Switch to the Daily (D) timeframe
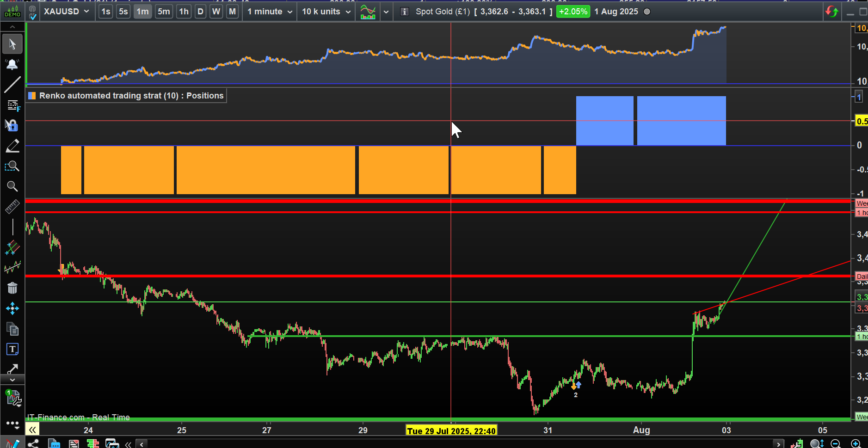 coord(200,12)
